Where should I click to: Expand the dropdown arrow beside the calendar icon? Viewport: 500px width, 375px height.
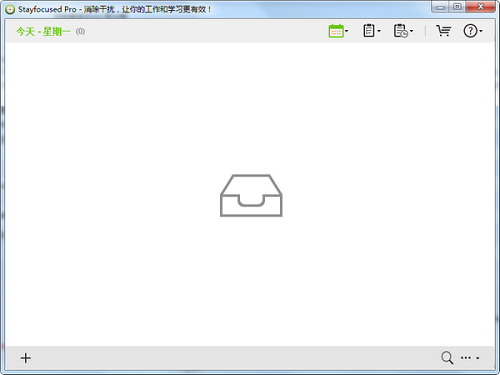[x=347, y=31]
